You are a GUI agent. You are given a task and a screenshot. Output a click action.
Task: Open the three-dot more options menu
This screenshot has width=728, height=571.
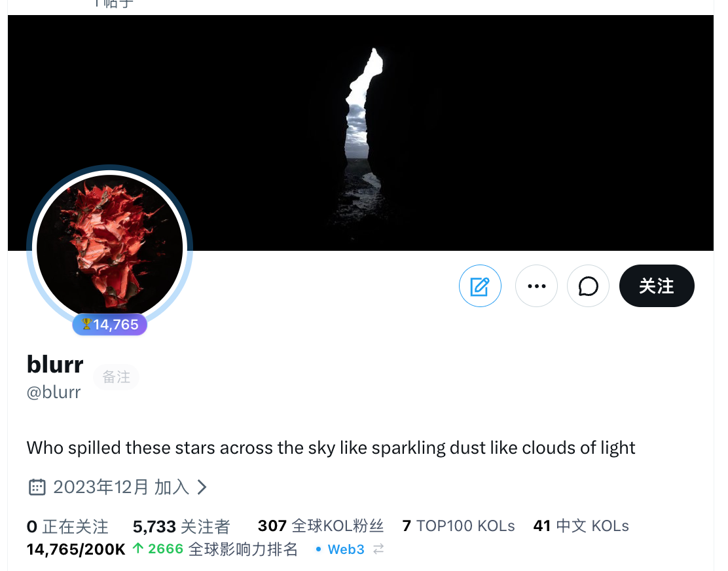click(536, 286)
